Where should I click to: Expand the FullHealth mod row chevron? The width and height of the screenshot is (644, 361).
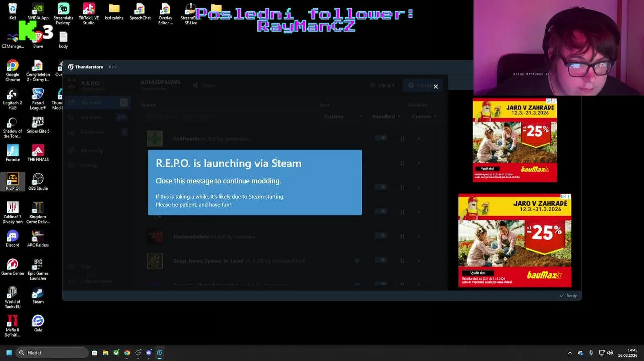pos(419,139)
